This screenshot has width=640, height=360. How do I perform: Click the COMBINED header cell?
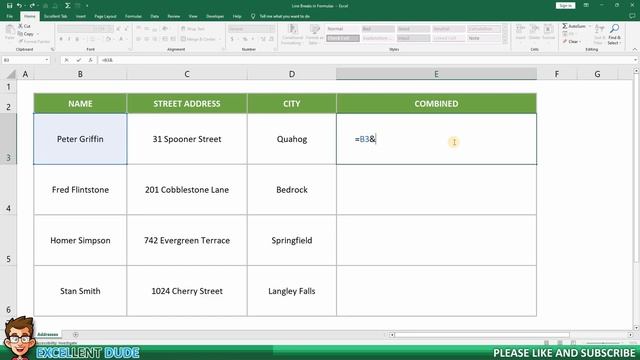click(x=436, y=104)
